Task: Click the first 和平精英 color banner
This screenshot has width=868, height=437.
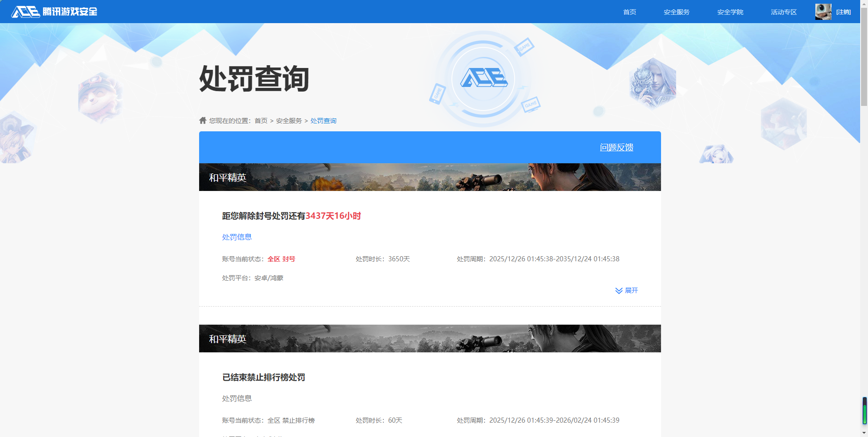Action: (430, 177)
